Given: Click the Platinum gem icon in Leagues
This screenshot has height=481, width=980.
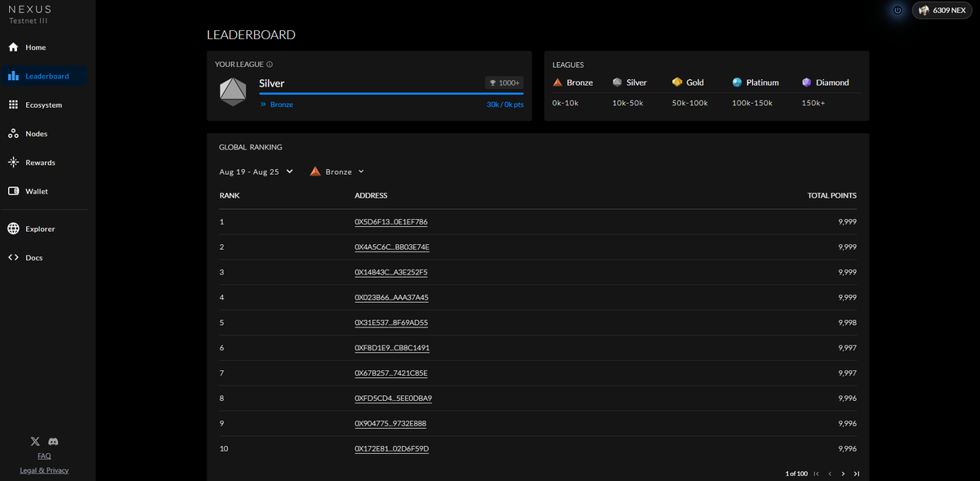Looking at the screenshot, I should tap(737, 82).
